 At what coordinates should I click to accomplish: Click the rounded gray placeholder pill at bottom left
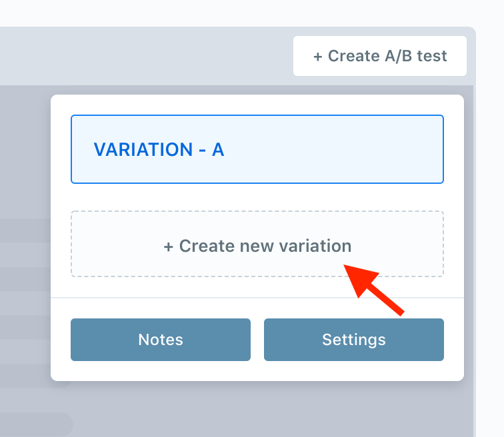(x=36, y=424)
